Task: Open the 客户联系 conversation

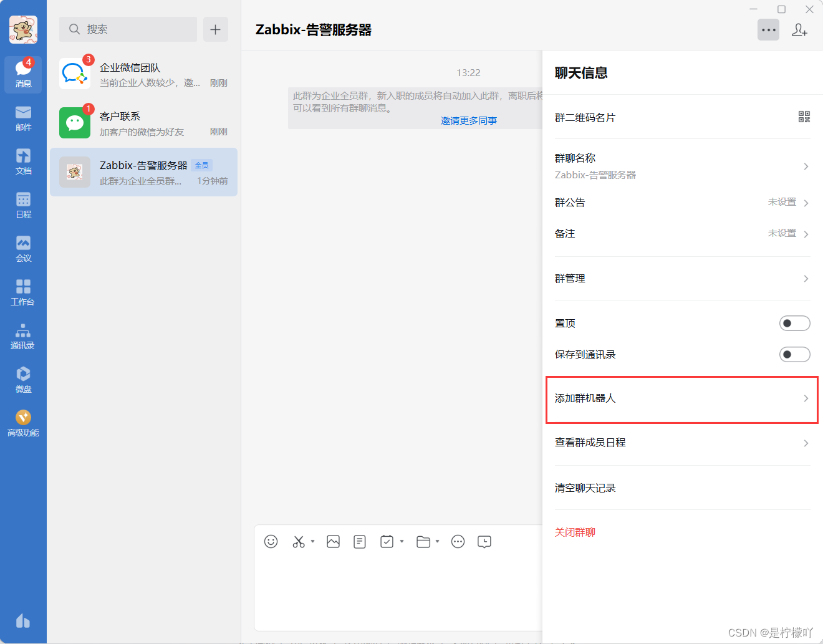Action: [143, 123]
